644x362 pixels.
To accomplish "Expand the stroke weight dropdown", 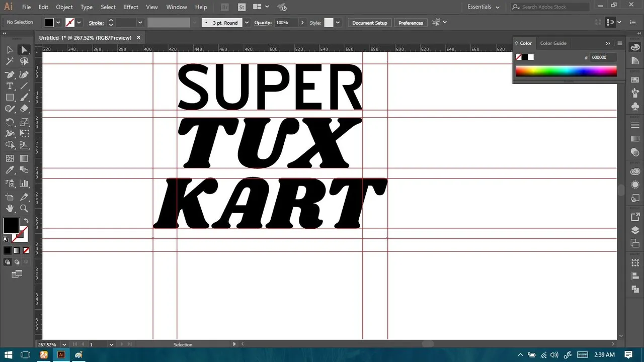I will tap(140, 23).
